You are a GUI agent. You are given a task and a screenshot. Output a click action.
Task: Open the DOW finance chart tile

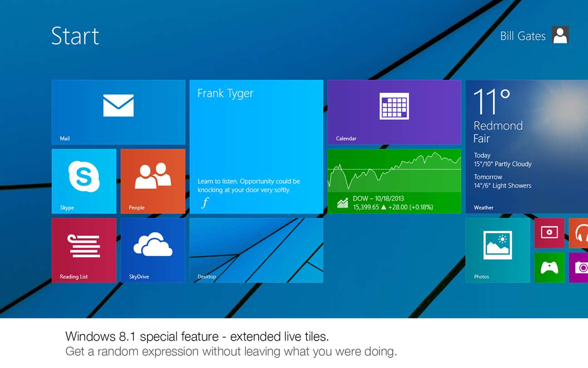394,181
